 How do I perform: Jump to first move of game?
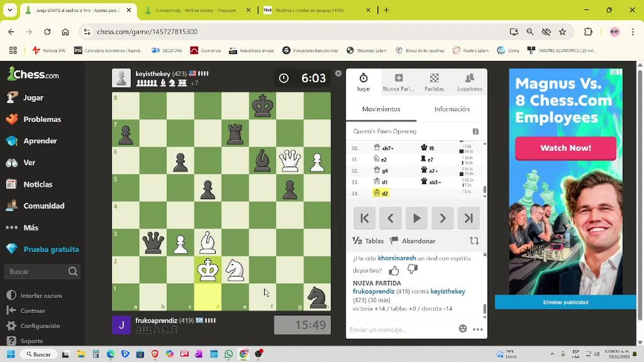click(364, 218)
